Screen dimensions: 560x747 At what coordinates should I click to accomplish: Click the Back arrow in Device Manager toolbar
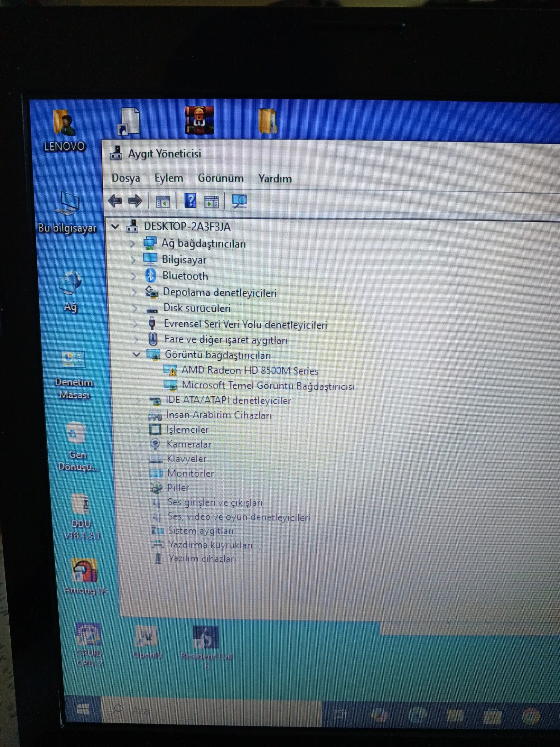(x=115, y=201)
